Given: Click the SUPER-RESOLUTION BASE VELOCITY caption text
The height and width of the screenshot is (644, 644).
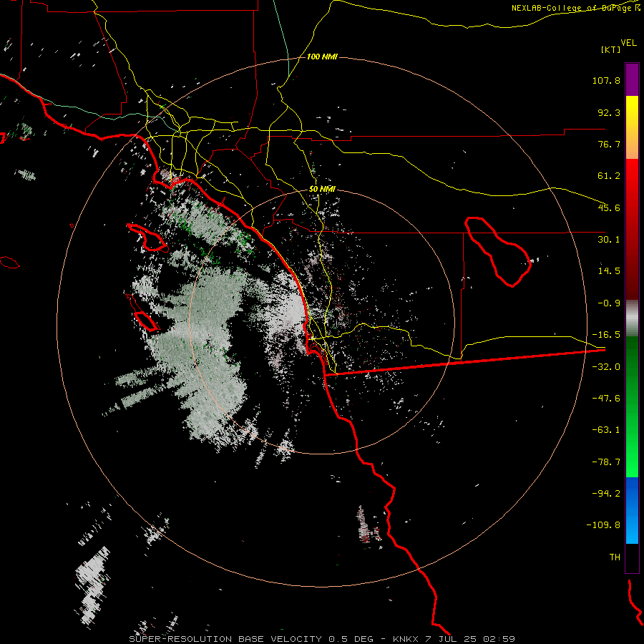Looking at the screenshot, I should coord(225,639).
